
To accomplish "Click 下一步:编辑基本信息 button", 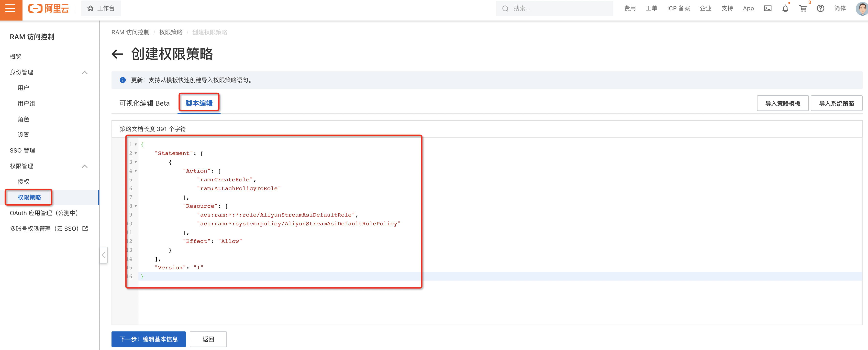I will 148,339.
